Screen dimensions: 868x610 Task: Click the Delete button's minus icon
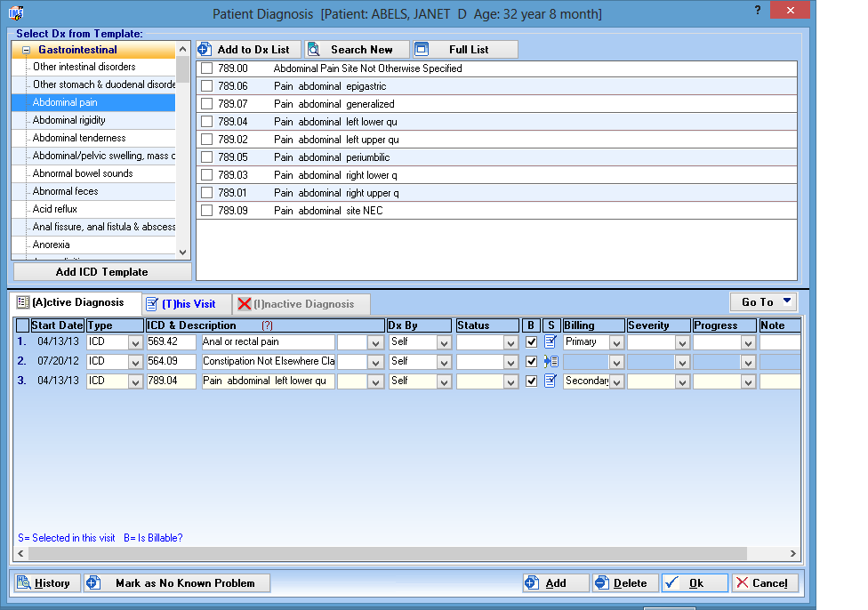pyautogui.click(x=602, y=582)
